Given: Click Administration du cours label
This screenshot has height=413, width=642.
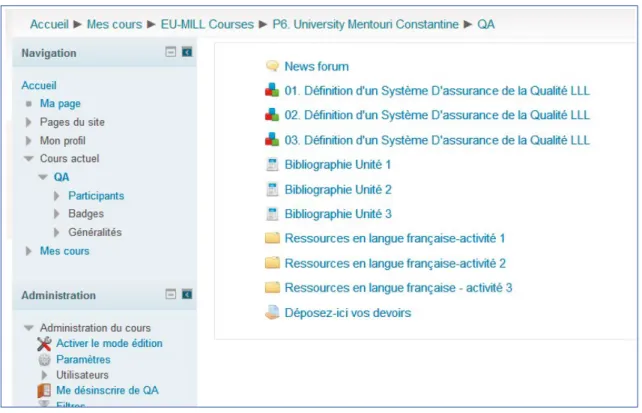Looking at the screenshot, I should click(95, 328).
